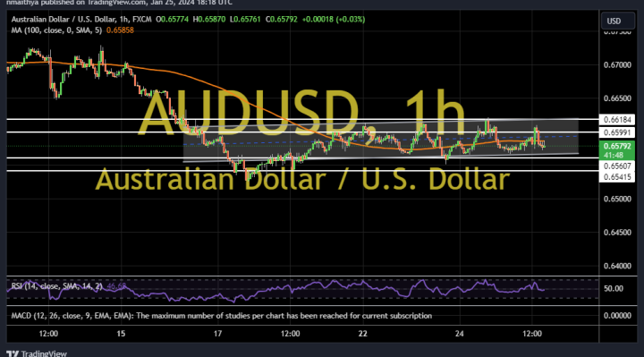Click the MA 100 indicator legend
Screen dimensions: 644x357
click(56, 30)
